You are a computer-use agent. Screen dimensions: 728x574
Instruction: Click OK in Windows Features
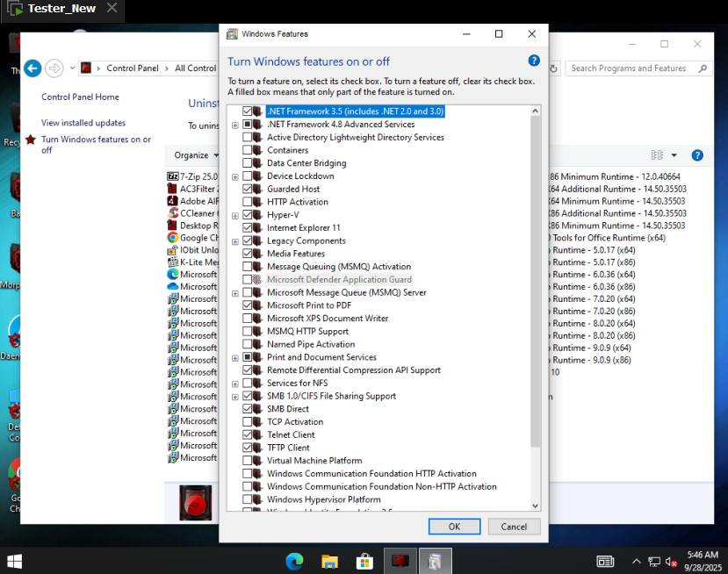(x=454, y=527)
